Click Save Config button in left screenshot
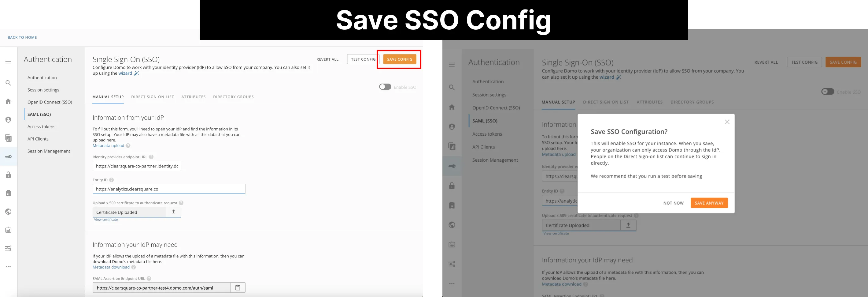The width and height of the screenshot is (868, 297). [400, 59]
